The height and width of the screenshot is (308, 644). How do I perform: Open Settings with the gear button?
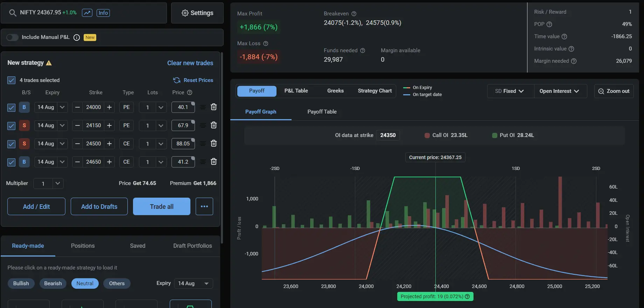[197, 13]
